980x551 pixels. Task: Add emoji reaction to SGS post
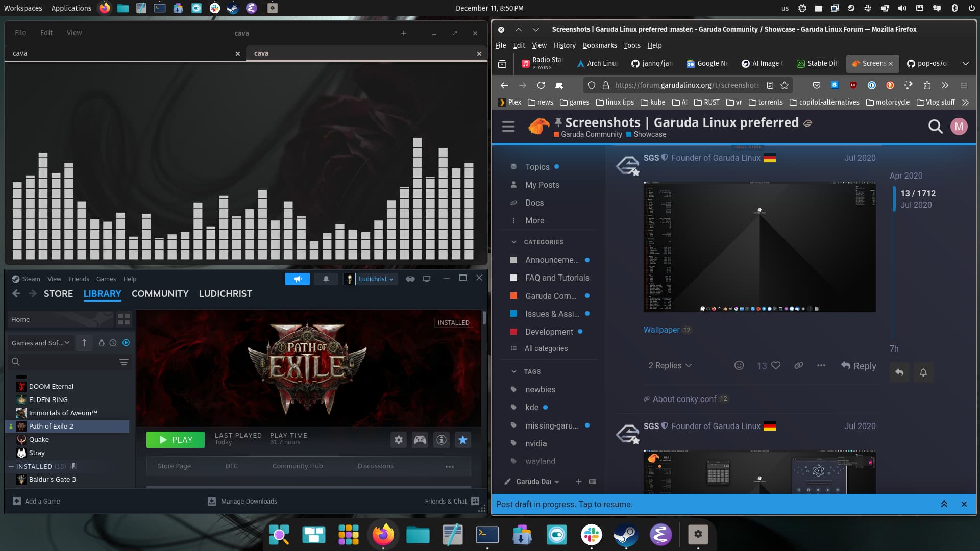click(x=739, y=365)
